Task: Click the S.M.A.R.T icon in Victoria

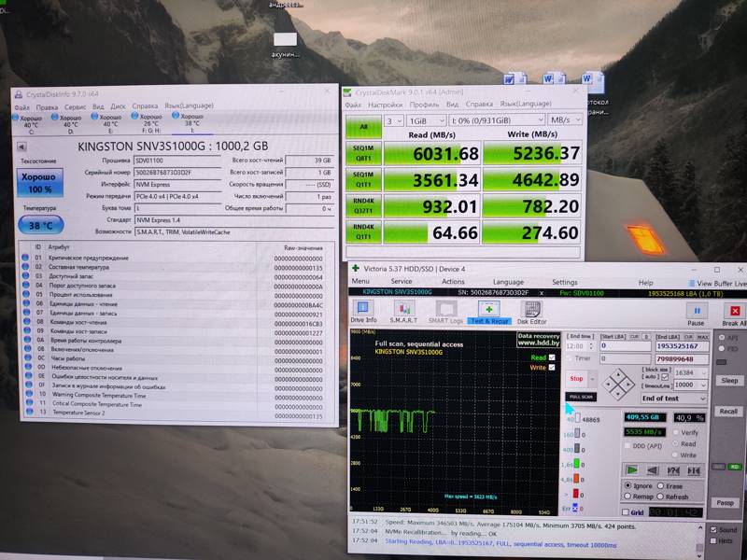Action: 405,312
